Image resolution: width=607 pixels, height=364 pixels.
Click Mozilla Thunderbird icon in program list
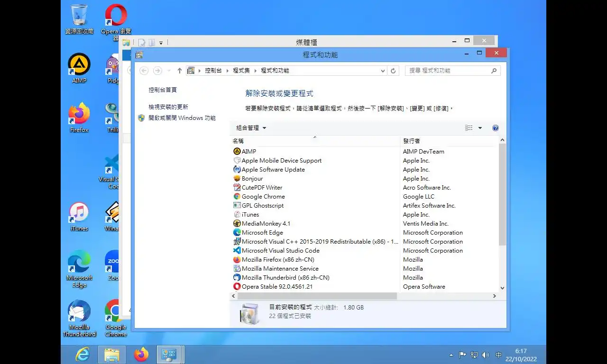[237, 277]
